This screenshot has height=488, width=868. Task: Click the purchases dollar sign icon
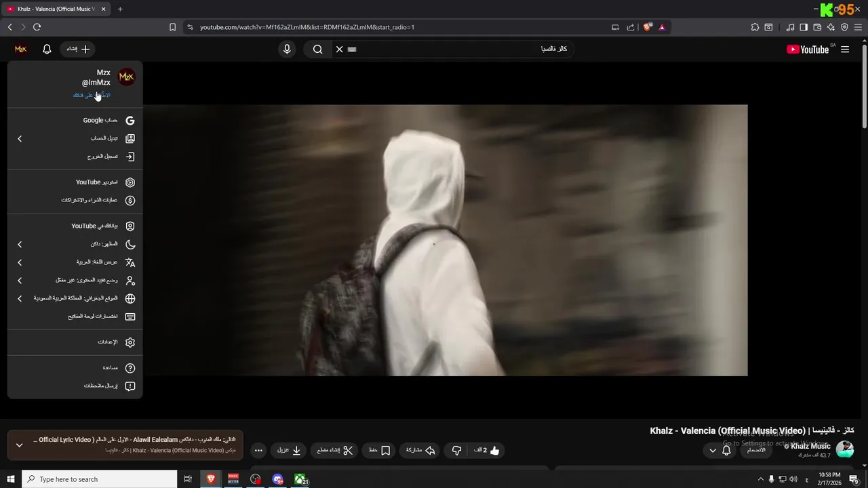(x=130, y=201)
